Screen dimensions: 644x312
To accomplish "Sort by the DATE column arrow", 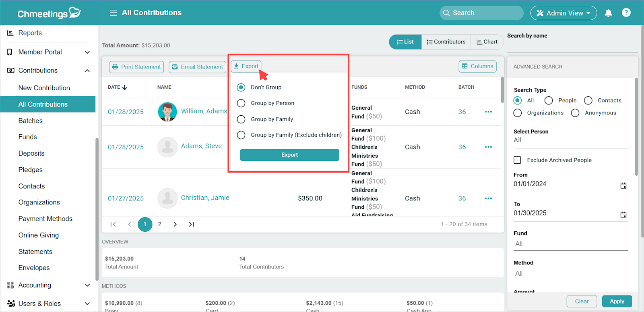I will tap(125, 87).
